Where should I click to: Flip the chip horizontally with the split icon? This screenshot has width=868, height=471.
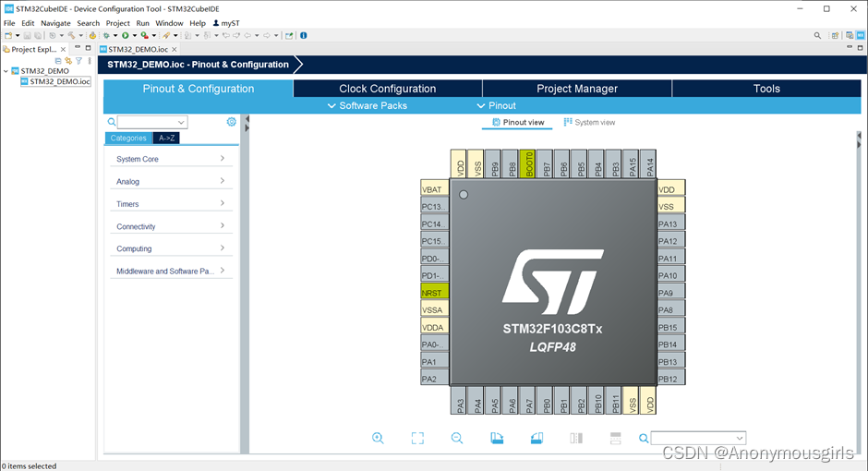pyautogui.click(x=576, y=439)
